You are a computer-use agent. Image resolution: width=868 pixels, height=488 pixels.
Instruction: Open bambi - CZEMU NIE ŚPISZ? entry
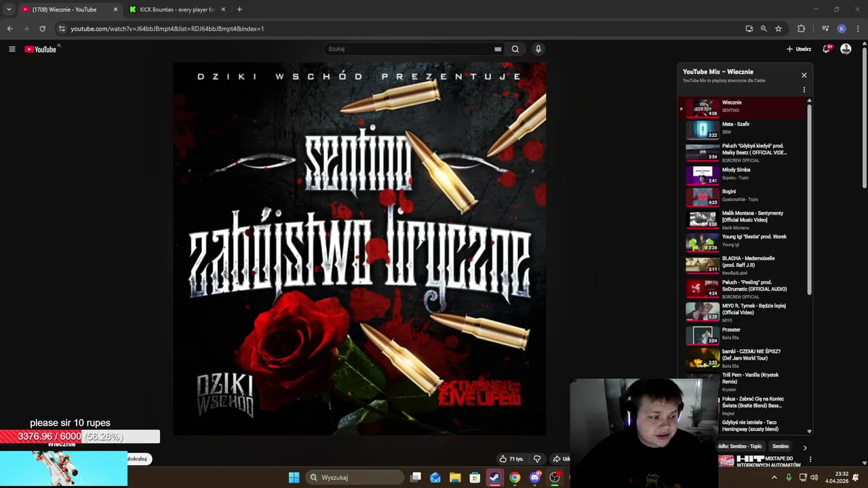click(744, 357)
